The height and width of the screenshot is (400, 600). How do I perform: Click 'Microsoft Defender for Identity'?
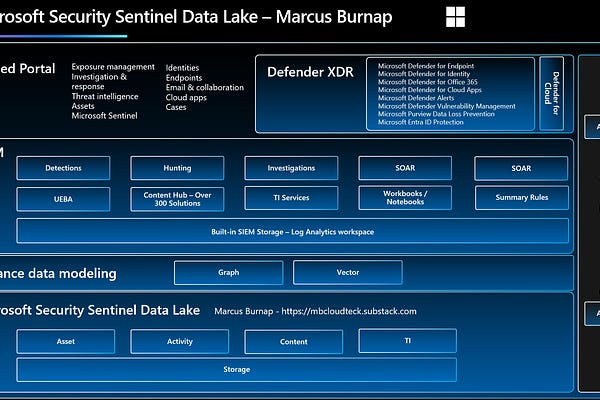(424, 74)
